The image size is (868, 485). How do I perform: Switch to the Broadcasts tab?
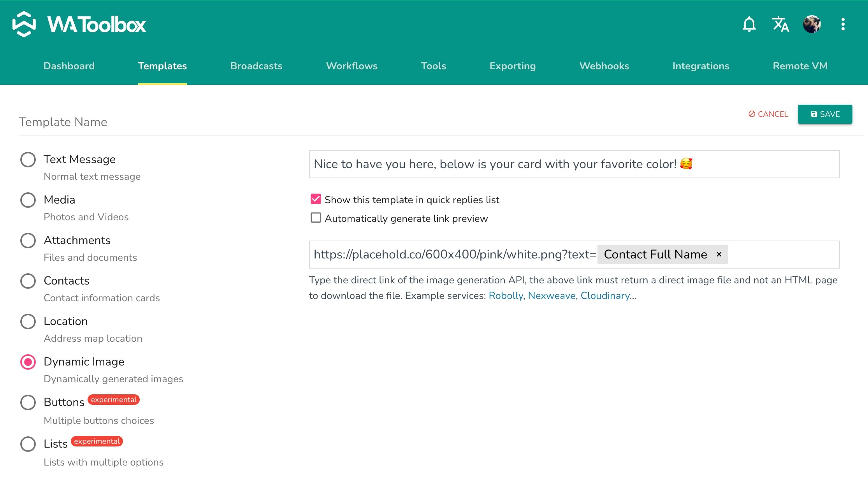click(256, 66)
